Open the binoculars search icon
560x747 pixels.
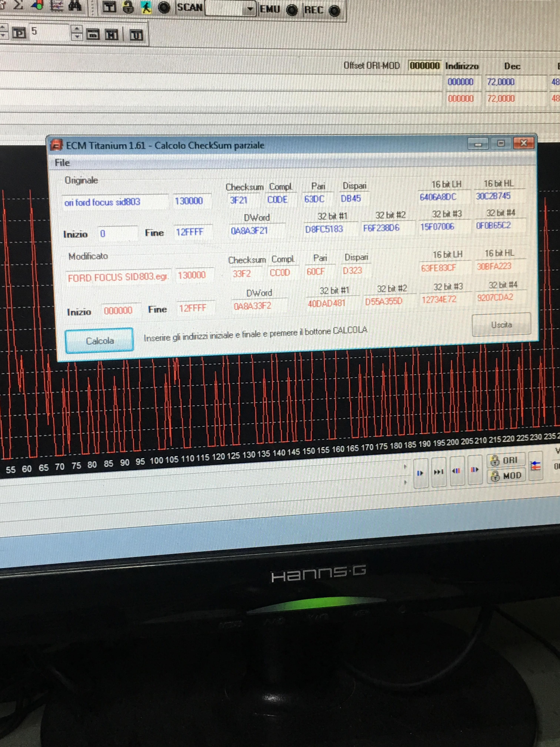pyautogui.click(x=75, y=6)
